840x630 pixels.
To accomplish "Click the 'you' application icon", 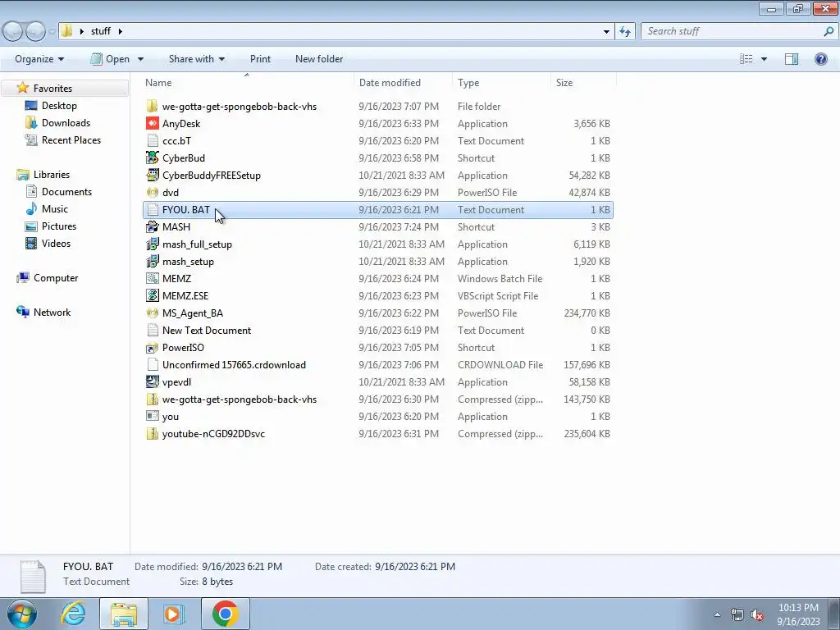I will tap(152, 416).
